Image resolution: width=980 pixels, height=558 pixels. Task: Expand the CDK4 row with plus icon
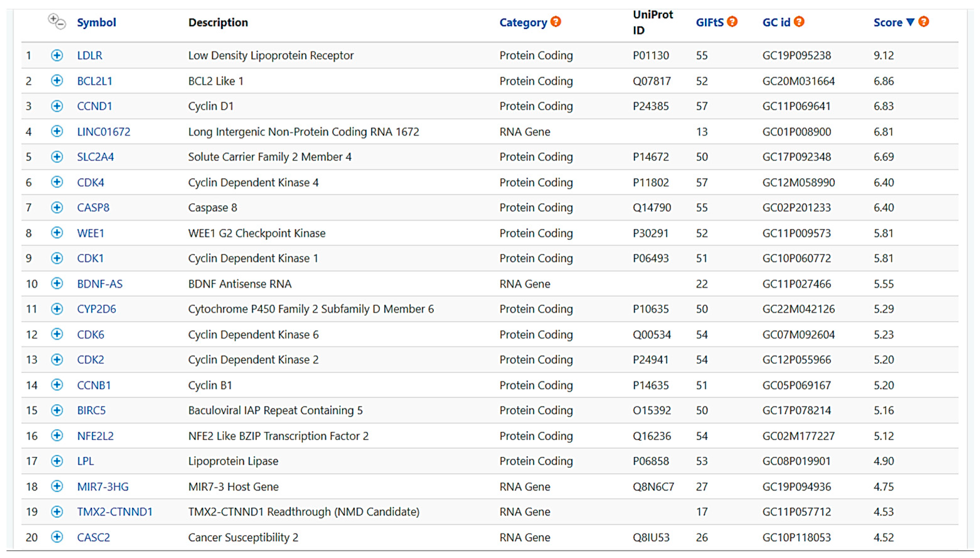(57, 182)
